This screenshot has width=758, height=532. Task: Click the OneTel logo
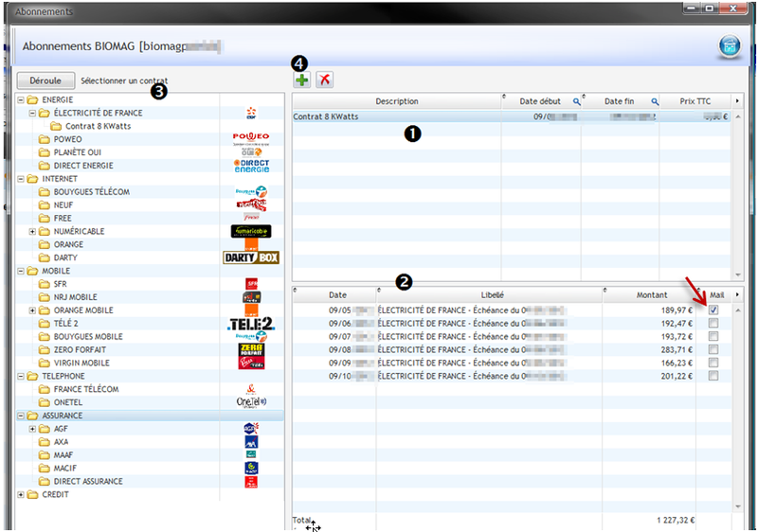251,402
